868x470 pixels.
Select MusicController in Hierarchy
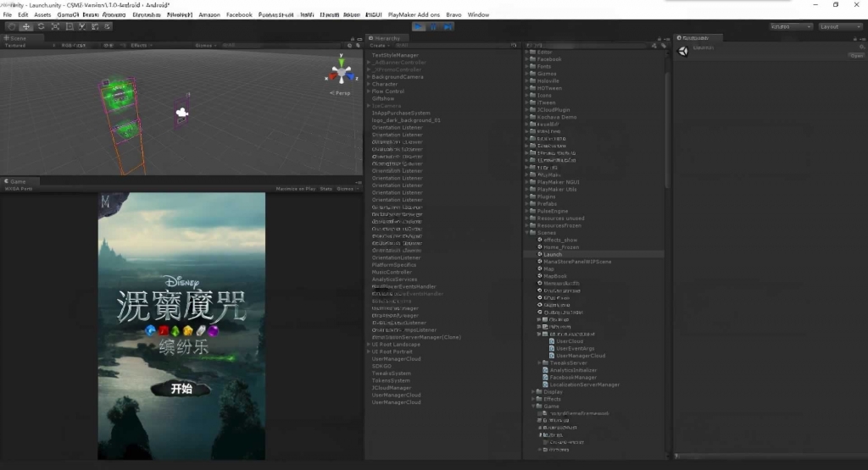[x=392, y=272]
